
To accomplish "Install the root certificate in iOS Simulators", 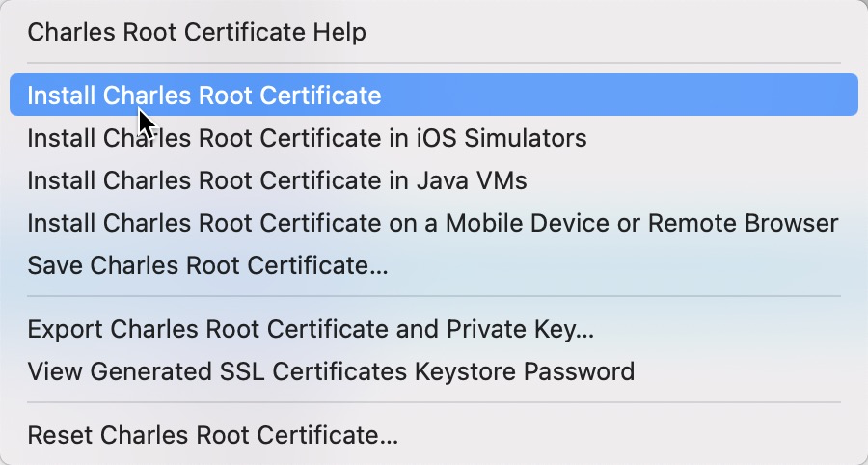I will click(307, 138).
